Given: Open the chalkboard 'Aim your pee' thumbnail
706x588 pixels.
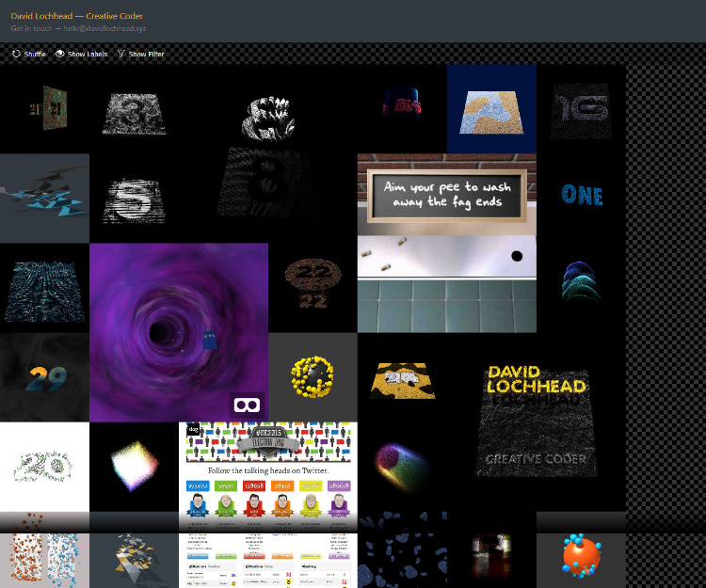Looking at the screenshot, I should click(446, 243).
